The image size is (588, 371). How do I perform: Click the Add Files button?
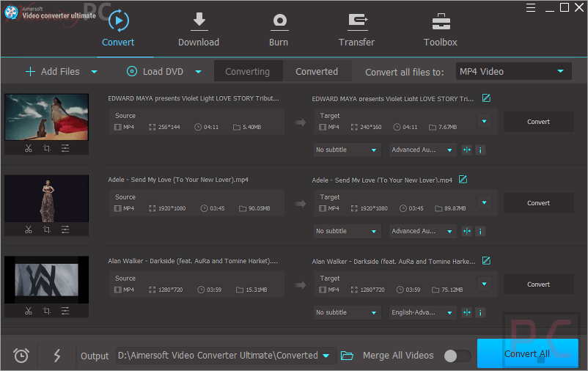[x=53, y=71]
